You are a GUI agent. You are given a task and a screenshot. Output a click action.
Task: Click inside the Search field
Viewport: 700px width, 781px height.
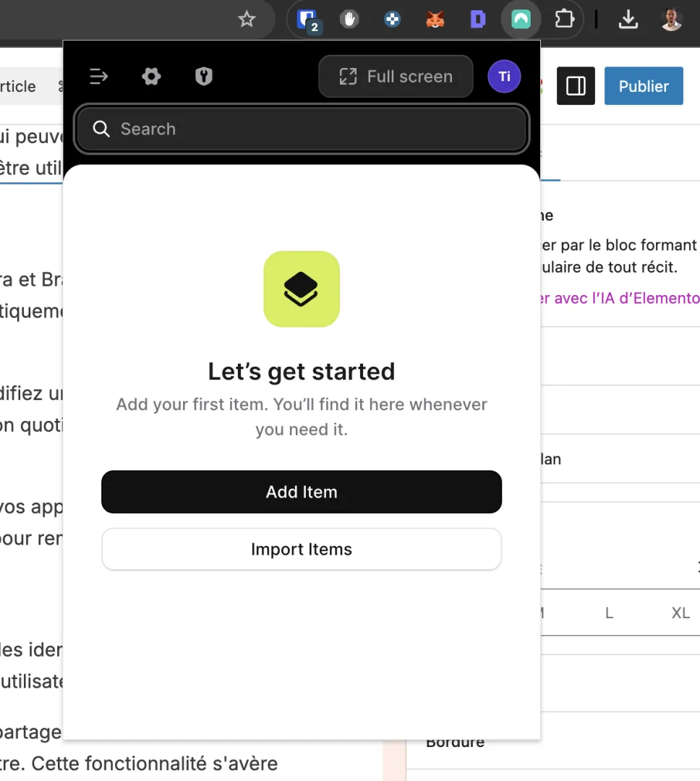pos(302,129)
